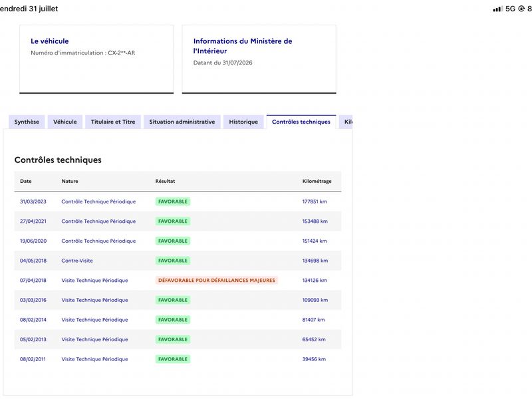The width and height of the screenshot is (532, 399).
Task: Click the 134126 km mileage value
Action: click(x=315, y=280)
